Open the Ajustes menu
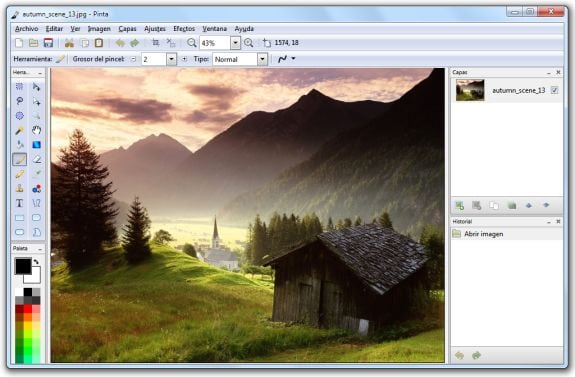The image size is (575, 377). pyautogui.click(x=155, y=29)
